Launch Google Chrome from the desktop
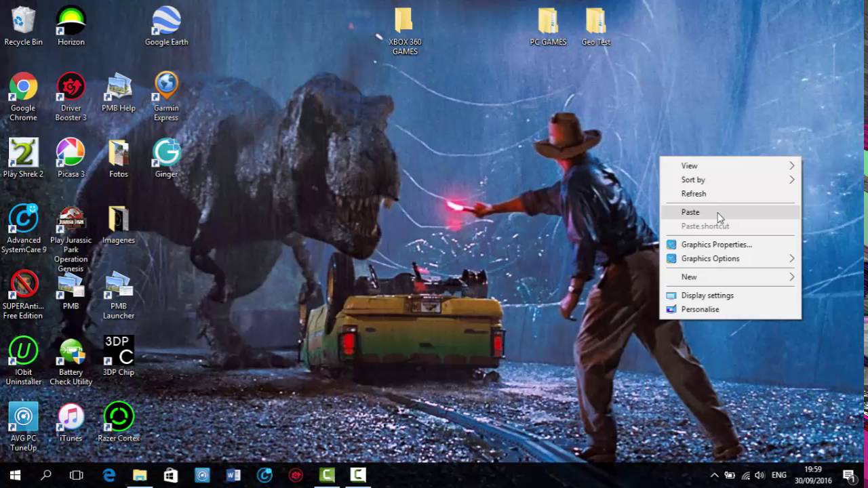Screen dimensions: 868x488 [x=23, y=97]
